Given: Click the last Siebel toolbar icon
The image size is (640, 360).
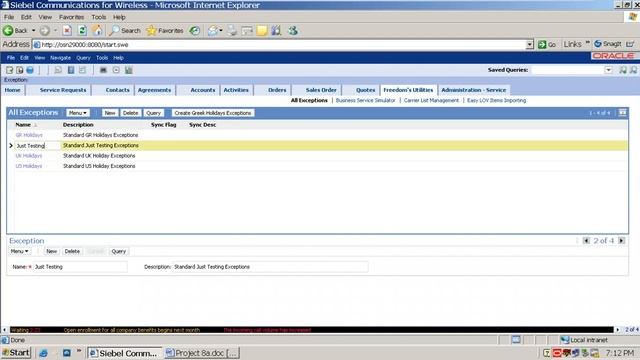Looking at the screenshot, I should click(129, 70).
